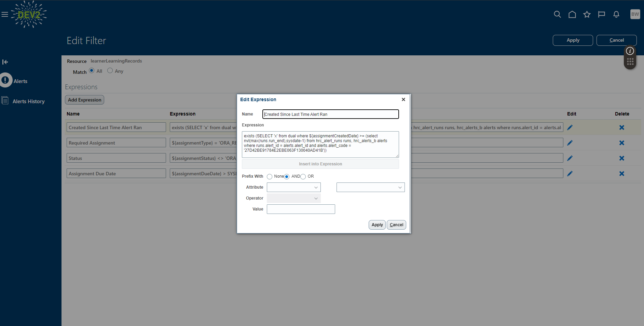Viewport: 644px width, 326px height.
Task: Click the Status name field
Action: [x=116, y=158]
